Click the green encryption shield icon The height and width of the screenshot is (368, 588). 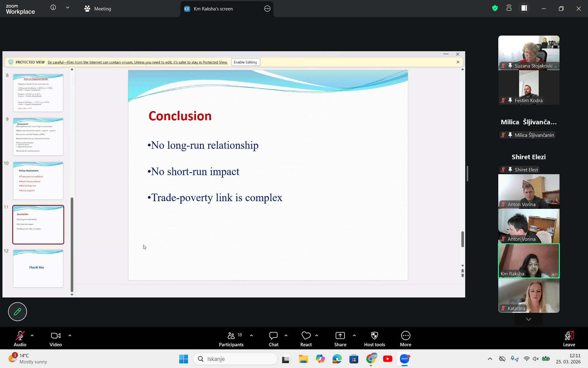495,8
